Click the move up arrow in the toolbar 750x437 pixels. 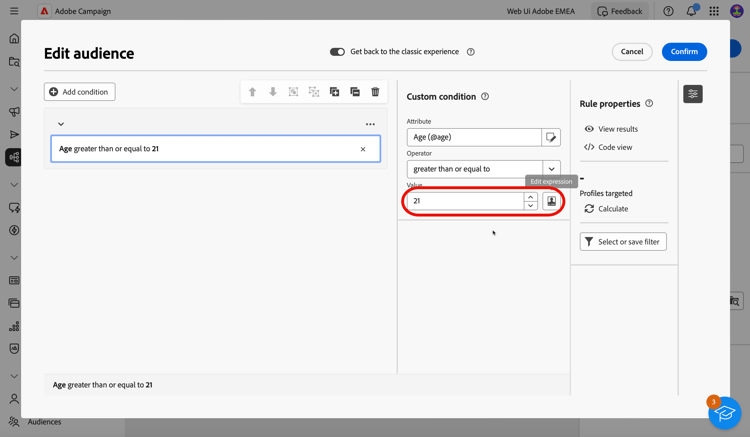pyautogui.click(x=252, y=92)
